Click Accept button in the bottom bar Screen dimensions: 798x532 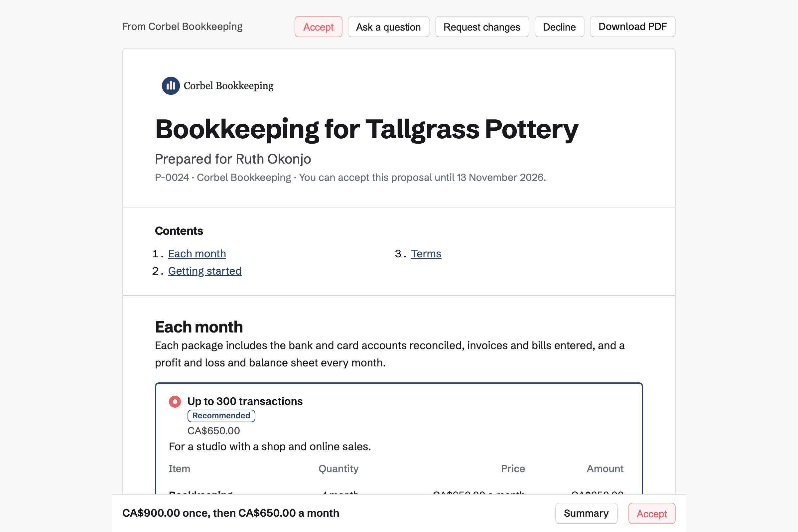coord(652,513)
